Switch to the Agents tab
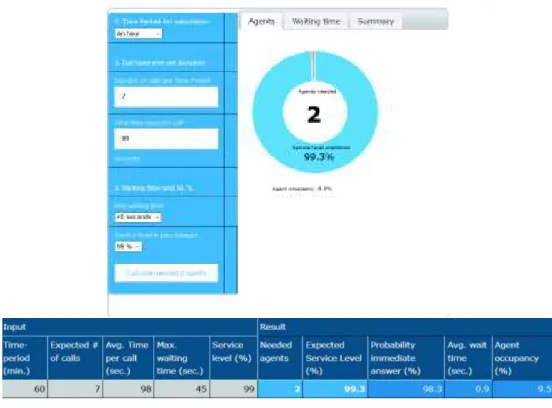Viewport: 552px width, 408px height. [x=261, y=21]
